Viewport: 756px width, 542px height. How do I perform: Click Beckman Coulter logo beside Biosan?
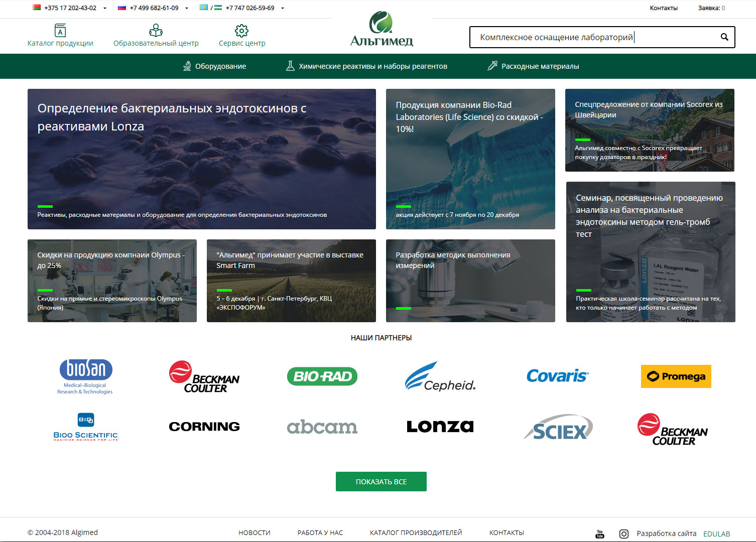204,377
